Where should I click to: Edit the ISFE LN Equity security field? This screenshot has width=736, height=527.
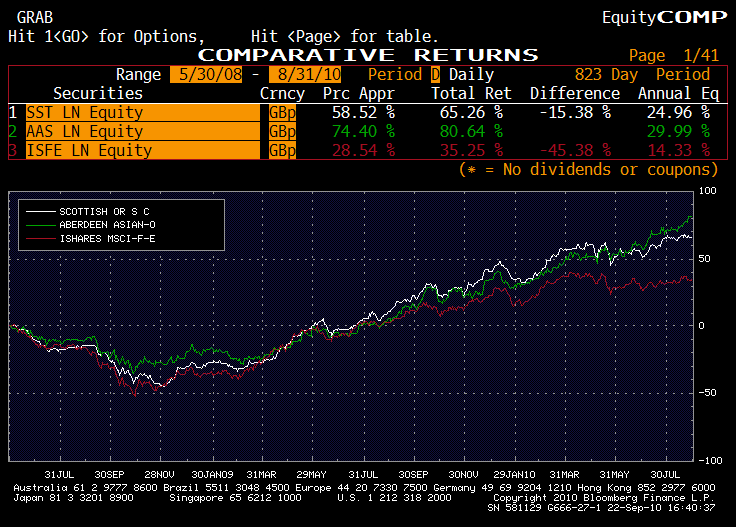(x=140, y=150)
